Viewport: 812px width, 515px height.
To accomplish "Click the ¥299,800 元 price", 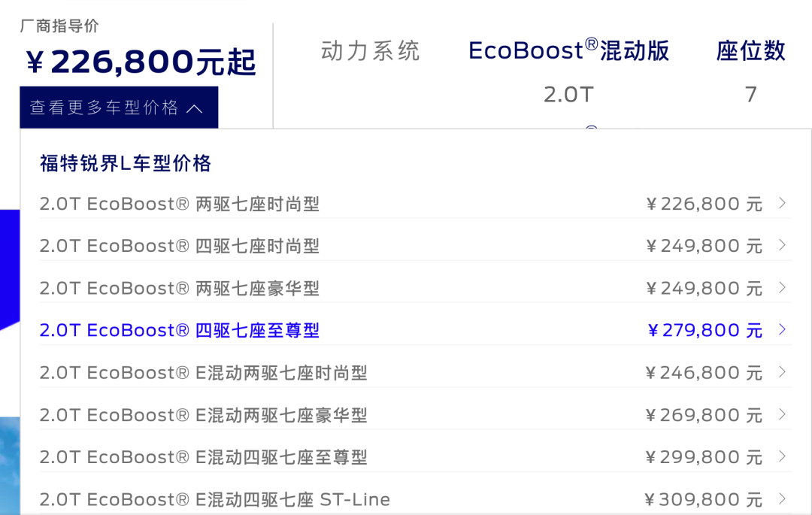I will 704,457.
